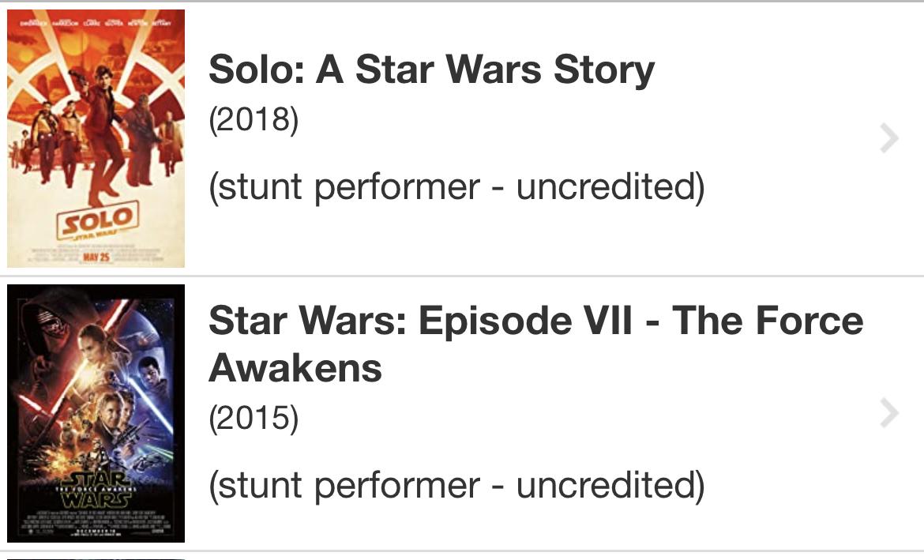The width and height of the screenshot is (924, 560).
Task: Tap The Force Awakens poster thumbnail
Action: pyautogui.click(x=96, y=413)
